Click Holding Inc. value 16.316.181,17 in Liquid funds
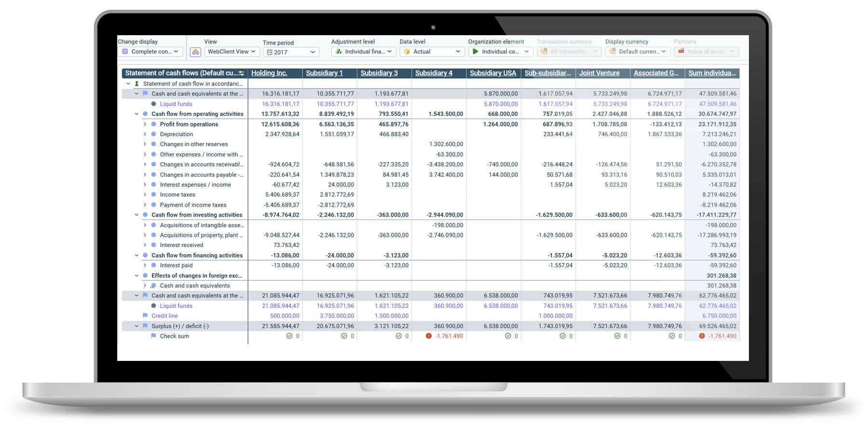 click(281, 104)
